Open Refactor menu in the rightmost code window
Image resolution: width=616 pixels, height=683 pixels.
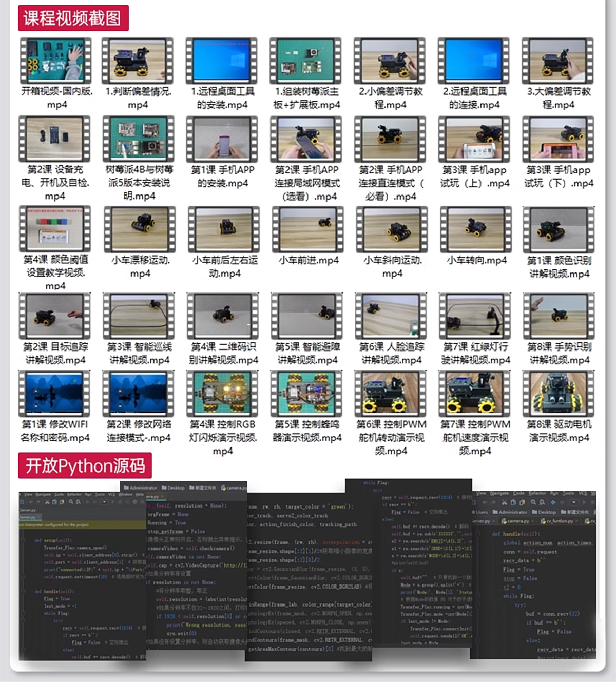(x=538, y=493)
